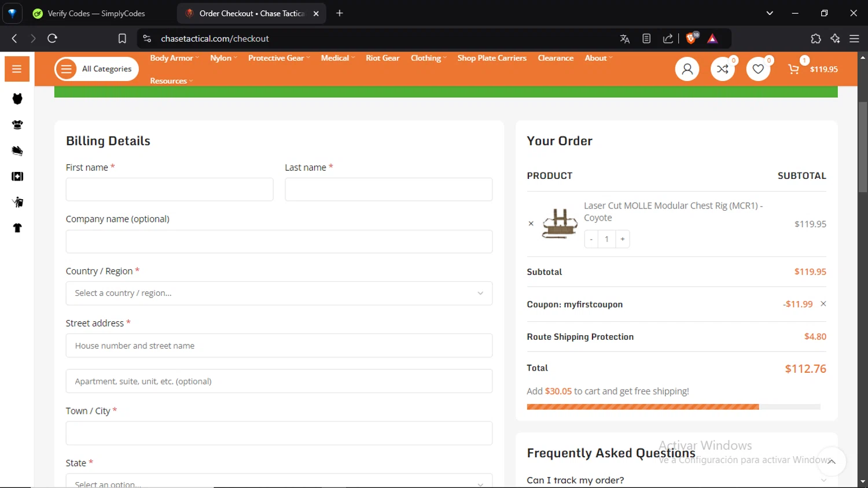Screen dimensions: 868x488
Task: Click the browser back arrow
Action: (14, 39)
